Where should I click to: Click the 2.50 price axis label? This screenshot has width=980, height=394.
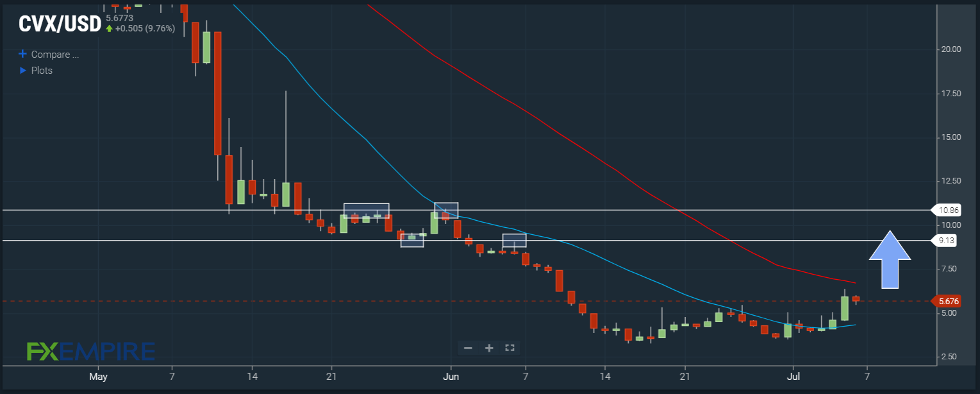949,357
